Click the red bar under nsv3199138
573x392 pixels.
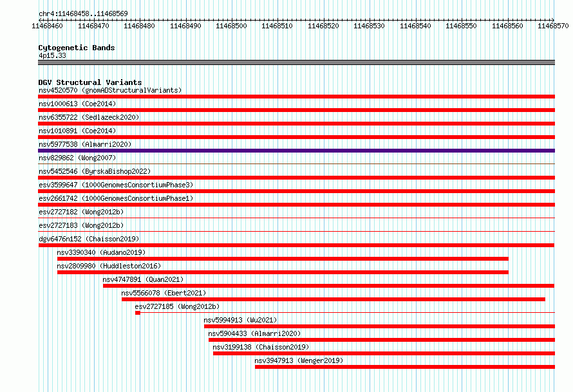pyautogui.click(x=384, y=353)
